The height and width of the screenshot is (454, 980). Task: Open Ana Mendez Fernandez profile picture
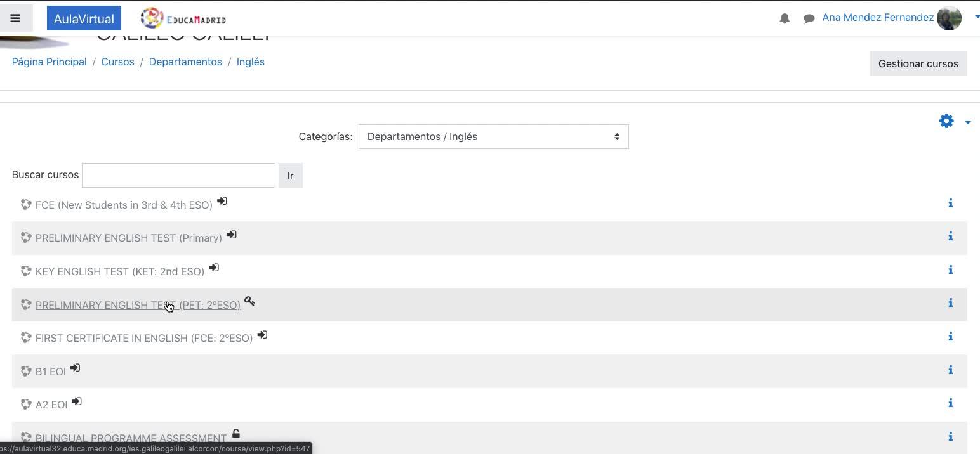(x=949, y=18)
